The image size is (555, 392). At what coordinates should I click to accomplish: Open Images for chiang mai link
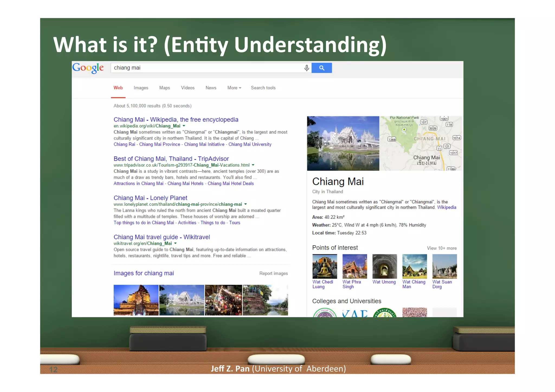tap(144, 273)
